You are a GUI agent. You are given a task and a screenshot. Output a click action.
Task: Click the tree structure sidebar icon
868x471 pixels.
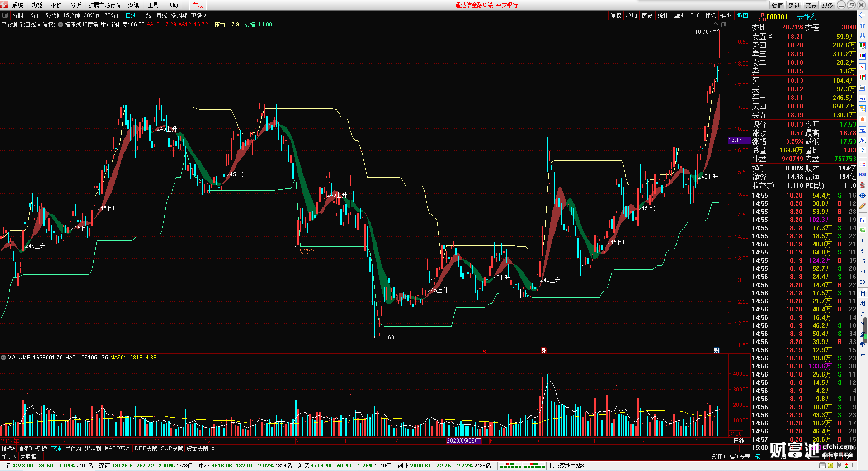862,108
